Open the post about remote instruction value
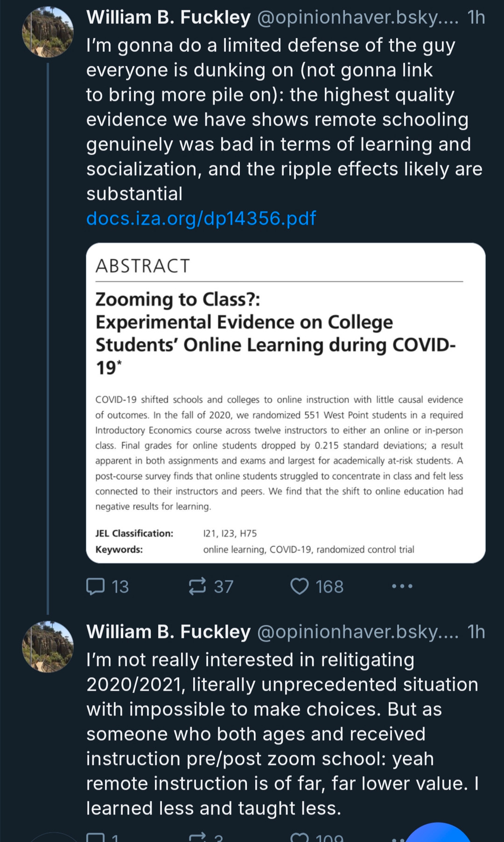The image size is (504, 842). point(280,734)
